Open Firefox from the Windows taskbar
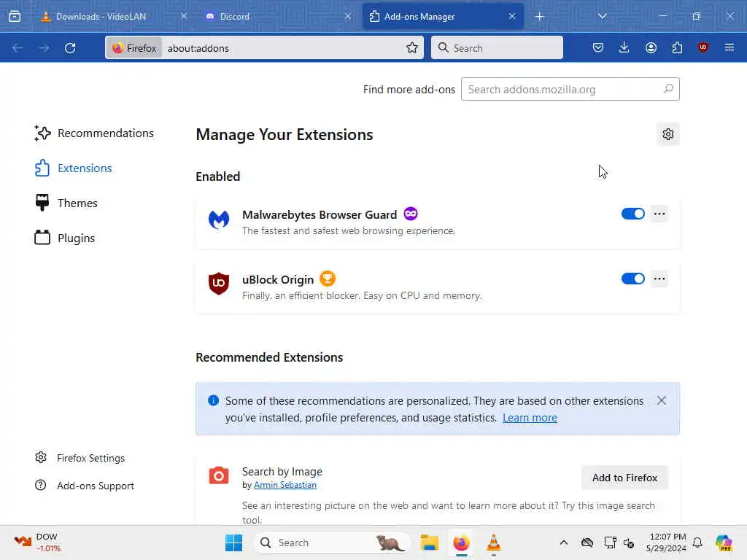747x560 pixels. pos(461,542)
